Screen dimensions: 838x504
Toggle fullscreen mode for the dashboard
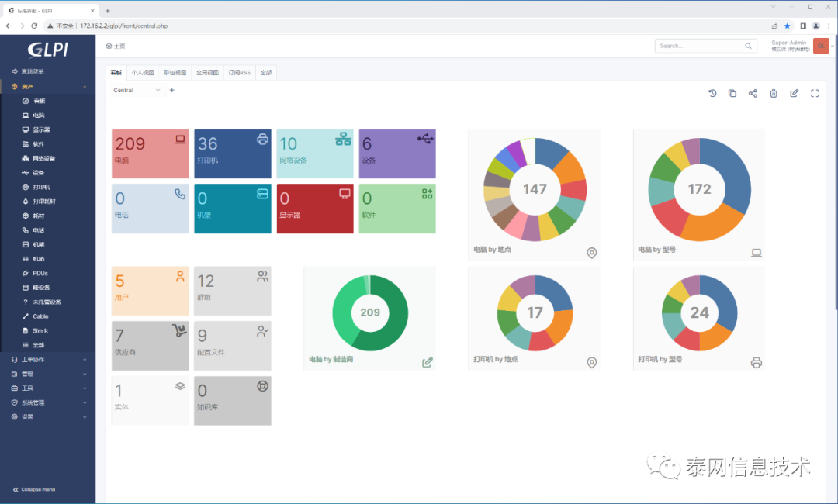pos(815,93)
